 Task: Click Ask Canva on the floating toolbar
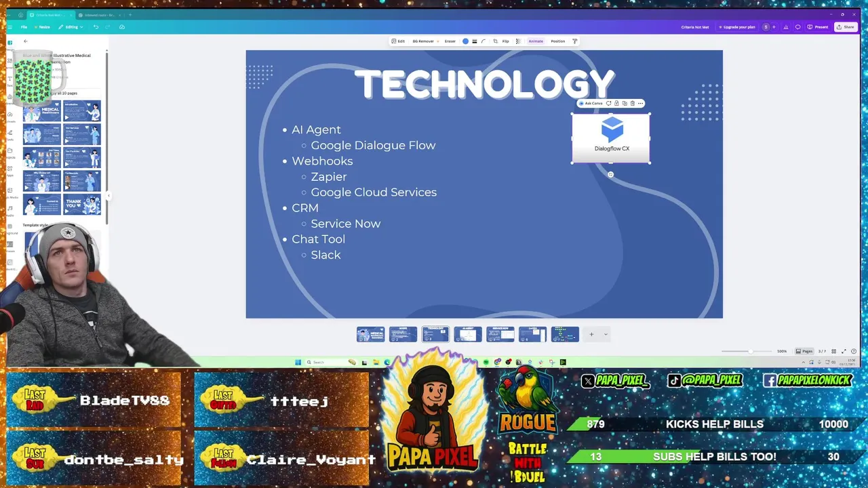591,103
